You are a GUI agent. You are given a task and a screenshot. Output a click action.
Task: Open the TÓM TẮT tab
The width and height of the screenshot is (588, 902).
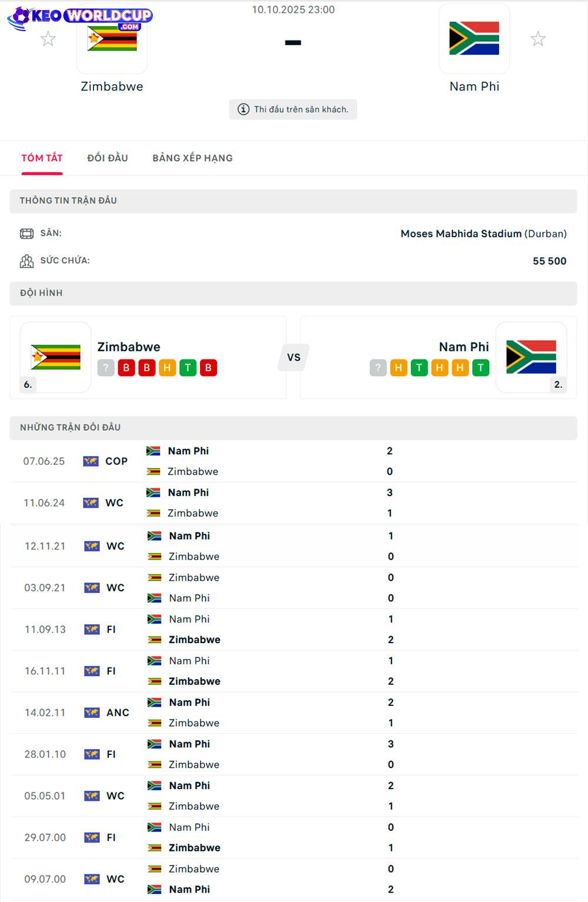(42, 158)
